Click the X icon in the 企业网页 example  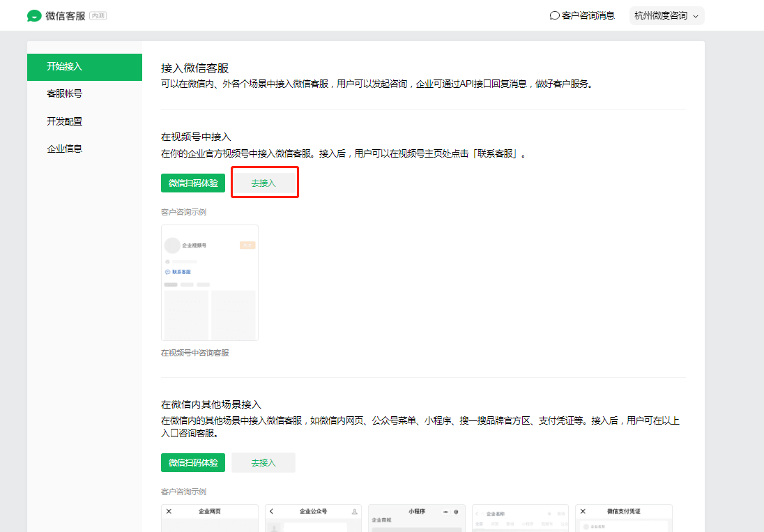(x=169, y=512)
